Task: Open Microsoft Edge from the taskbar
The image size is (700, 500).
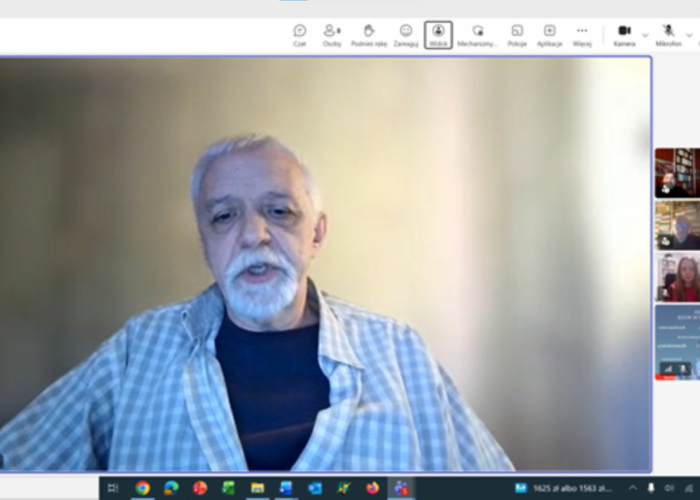Action: [x=171, y=488]
